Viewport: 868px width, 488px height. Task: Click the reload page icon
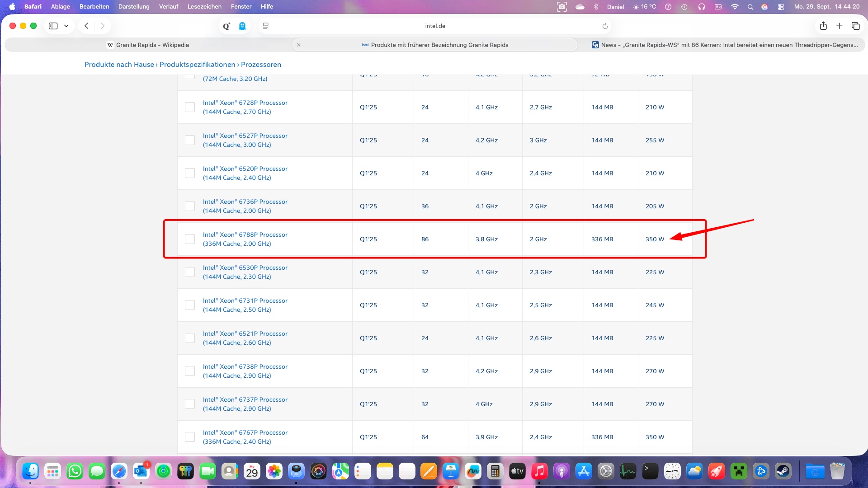pos(605,26)
